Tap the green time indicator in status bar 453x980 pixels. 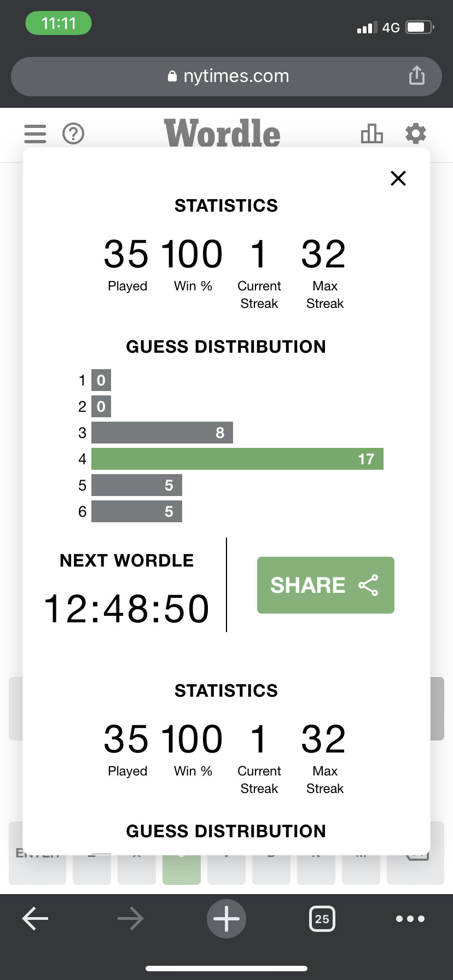tap(59, 24)
